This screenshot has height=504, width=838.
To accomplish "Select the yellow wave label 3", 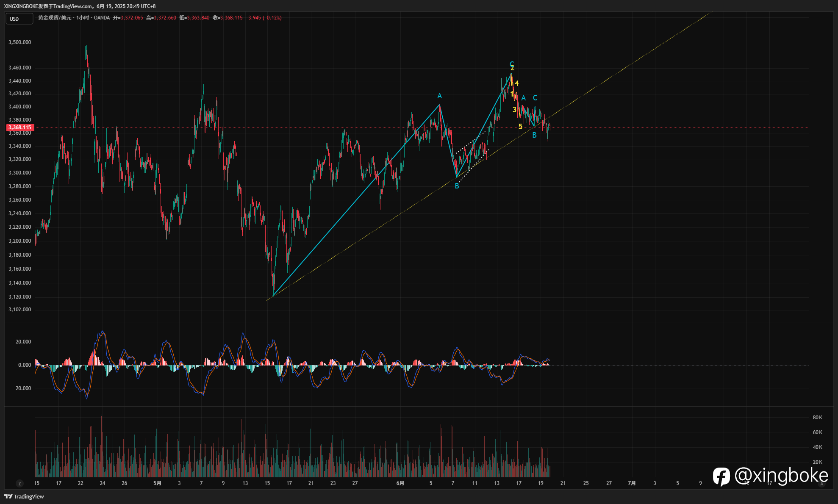I will tap(514, 110).
